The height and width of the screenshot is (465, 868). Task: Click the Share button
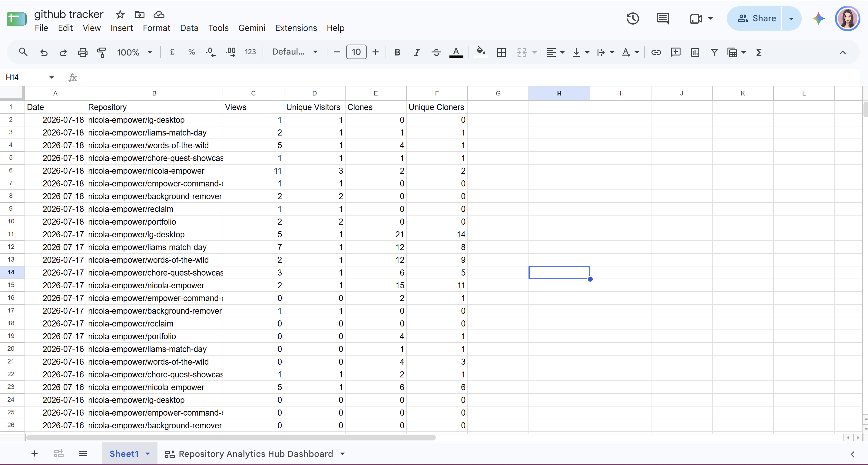(x=757, y=18)
